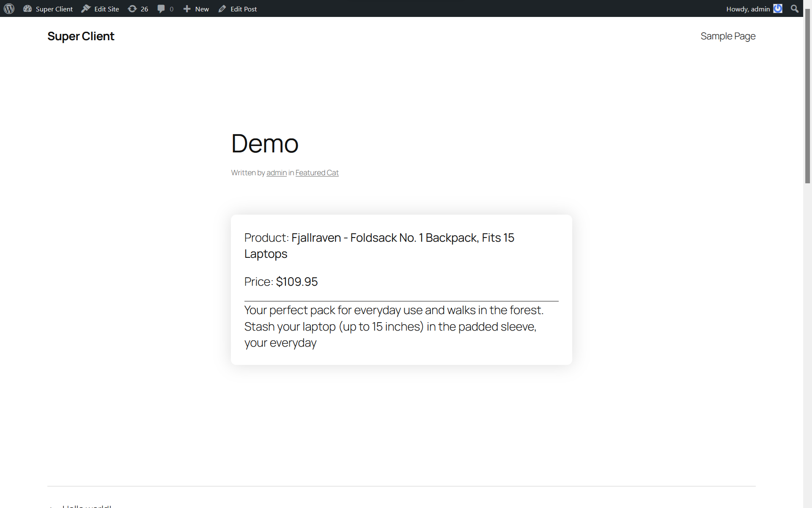
Task: Click the WordPress logo icon
Action: [9, 8]
